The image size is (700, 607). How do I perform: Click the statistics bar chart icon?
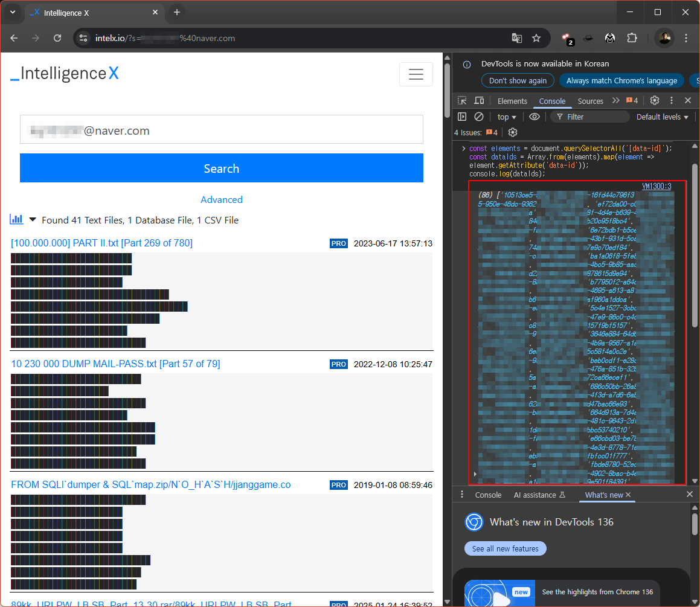click(x=16, y=219)
